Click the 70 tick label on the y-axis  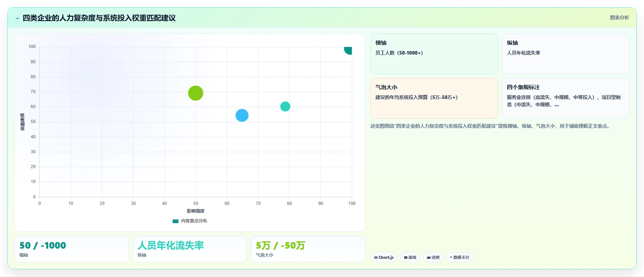(33, 92)
